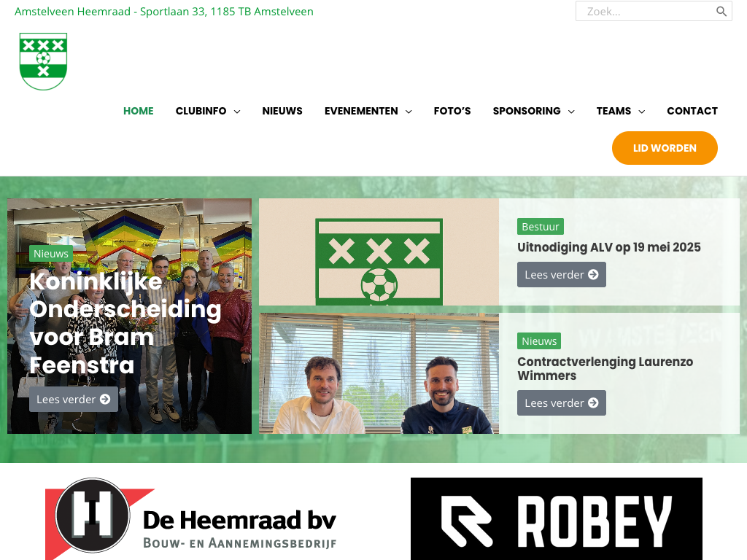Open the contract signing photo thumbnail

(x=379, y=373)
